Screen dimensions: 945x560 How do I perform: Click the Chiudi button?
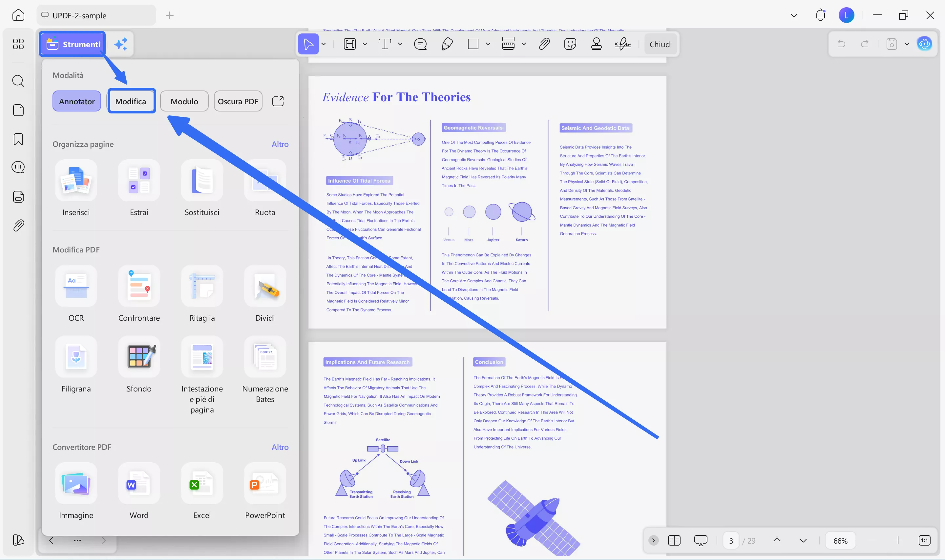tap(660, 44)
